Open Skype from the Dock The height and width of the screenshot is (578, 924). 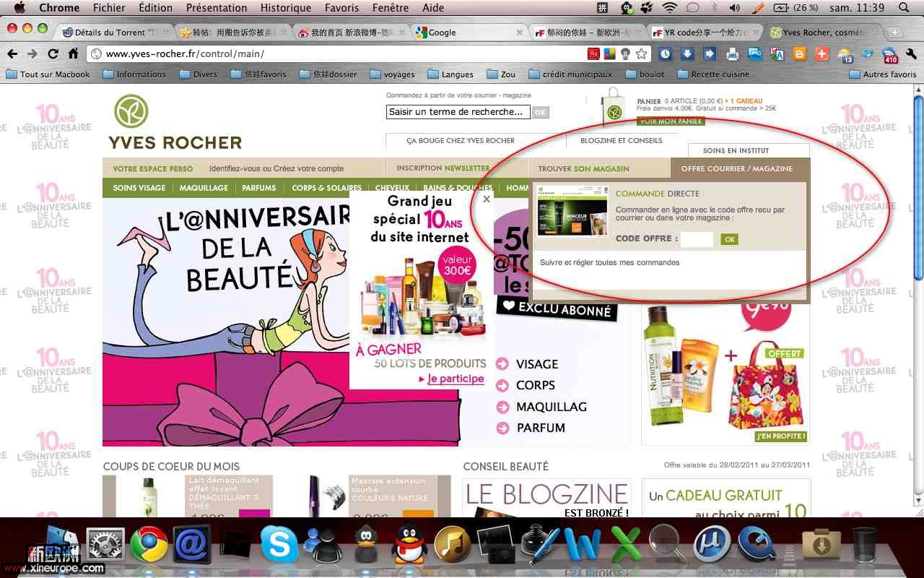pyautogui.click(x=279, y=544)
